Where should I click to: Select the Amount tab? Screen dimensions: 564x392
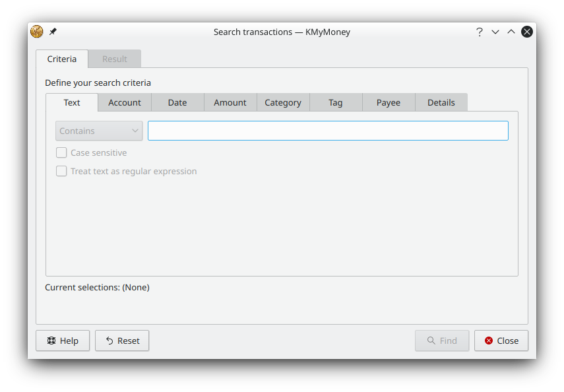click(230, 102)
